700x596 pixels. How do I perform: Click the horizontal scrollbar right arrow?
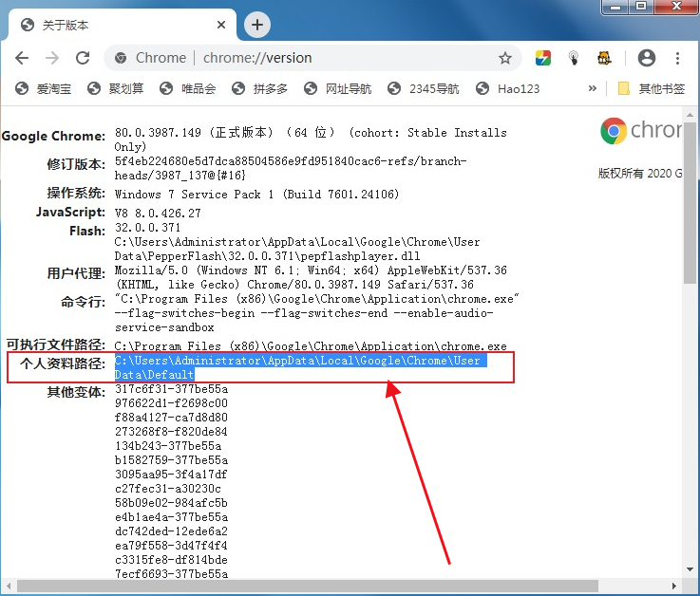673,586
